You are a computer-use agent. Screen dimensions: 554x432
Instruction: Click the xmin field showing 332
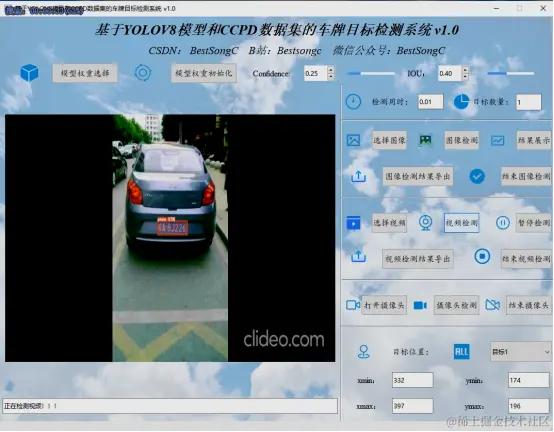pyautogui.click(x=412, y=380)
